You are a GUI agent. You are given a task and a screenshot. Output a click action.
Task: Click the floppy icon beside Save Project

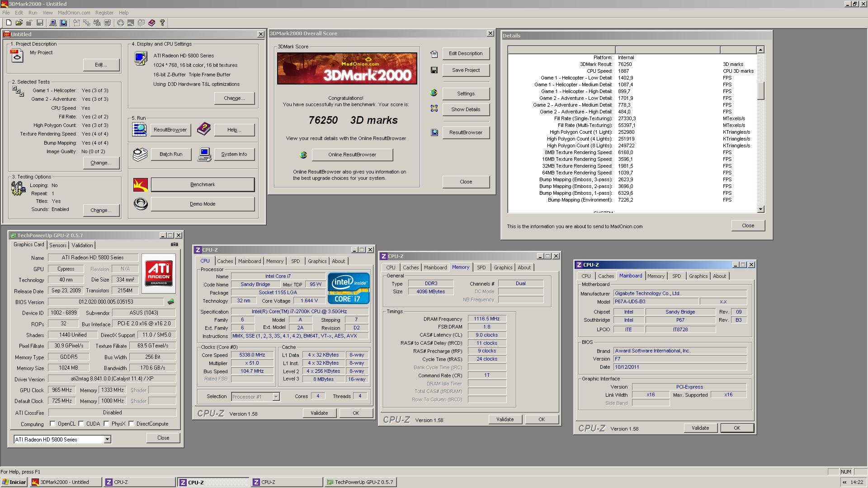click(x=434, y=70)
